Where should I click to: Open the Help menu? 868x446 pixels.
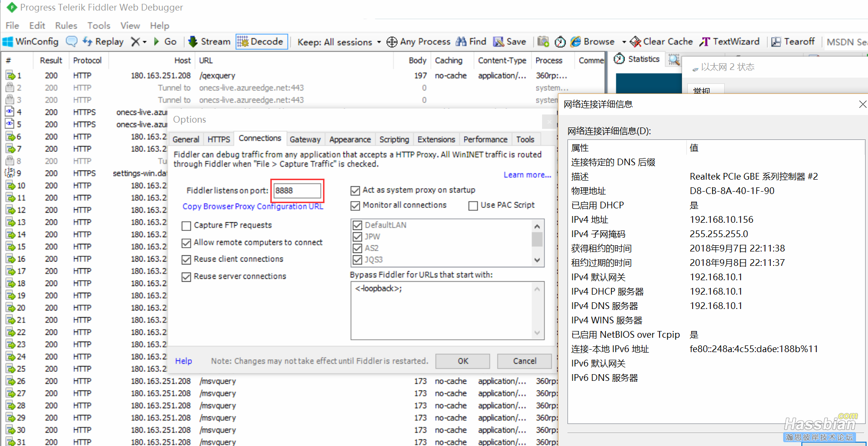(x=160, y=25)
